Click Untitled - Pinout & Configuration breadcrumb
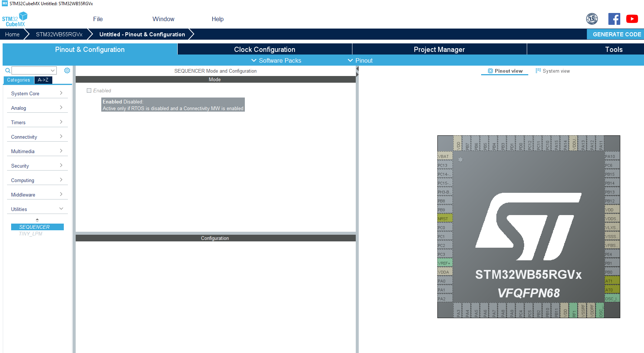644x353 pixels. pos(142,34)
